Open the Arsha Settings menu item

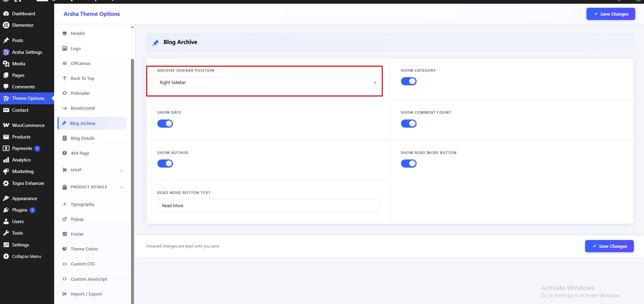point(27,52)
